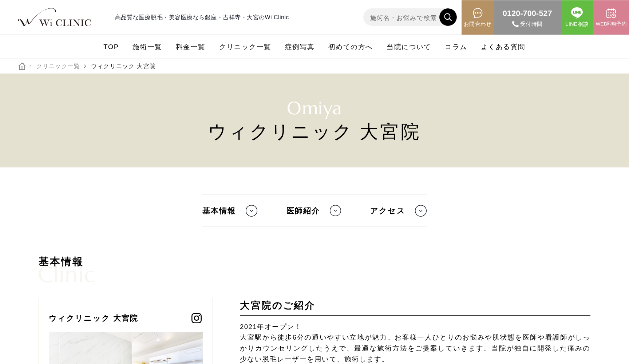Expand the 基本情報 chevron
Viewport: 629px width, 364px height.
coord(251,211)
